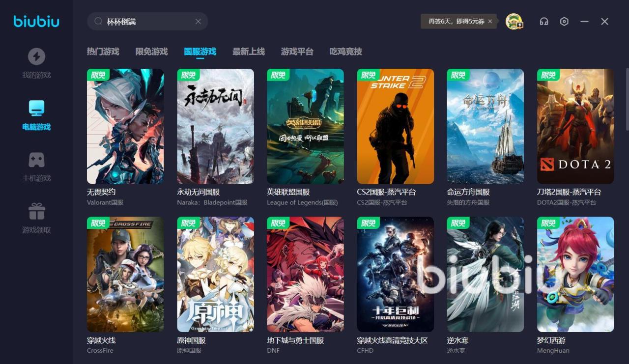Screen dimensions: 629x364
Task: Switch to the 限免游戏 tab
Action: 151,52
